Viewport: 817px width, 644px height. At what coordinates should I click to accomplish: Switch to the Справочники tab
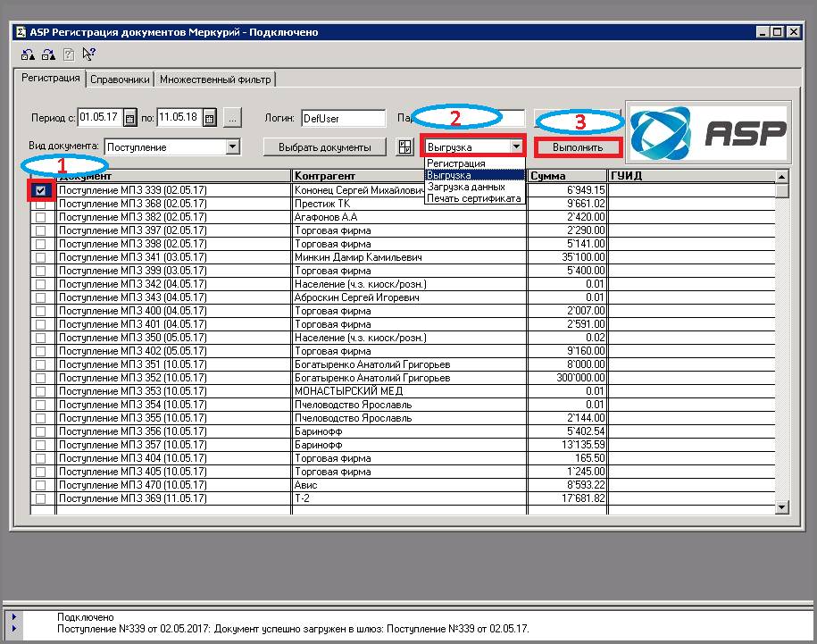point(120,79)
